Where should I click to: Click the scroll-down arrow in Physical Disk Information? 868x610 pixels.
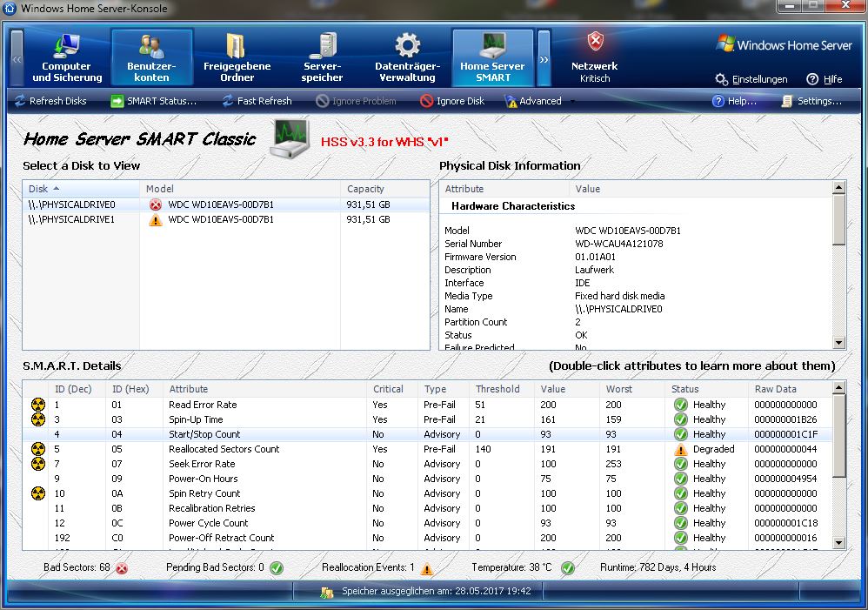pos(838,342)
